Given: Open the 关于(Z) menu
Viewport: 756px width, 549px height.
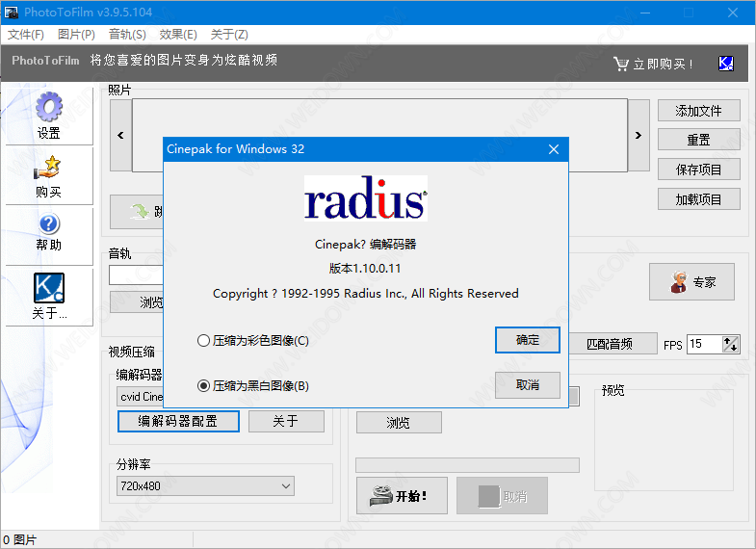Looking at the screenshot, I should (x=229, y=35).
